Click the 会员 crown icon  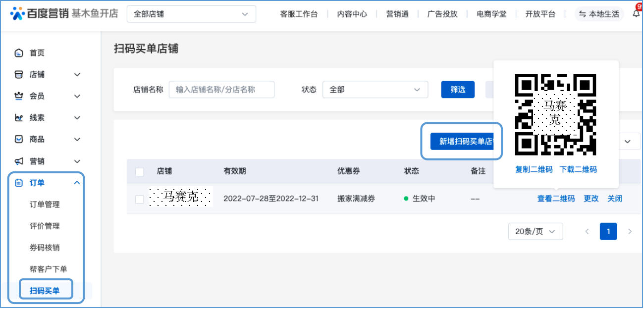(x=19, y=96)
